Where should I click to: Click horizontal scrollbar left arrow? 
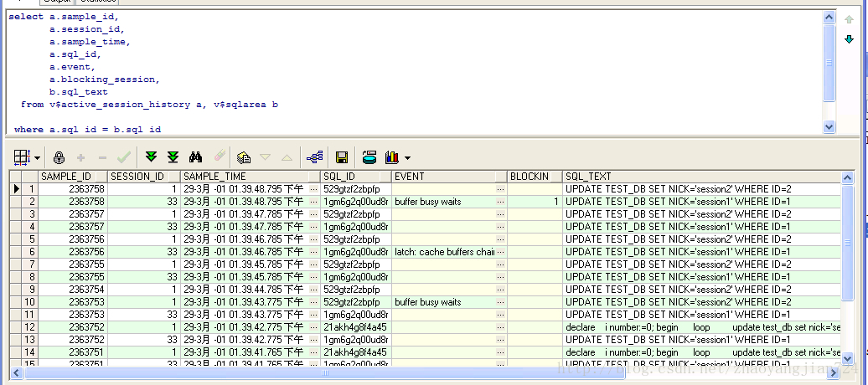(x=16, y=372)
